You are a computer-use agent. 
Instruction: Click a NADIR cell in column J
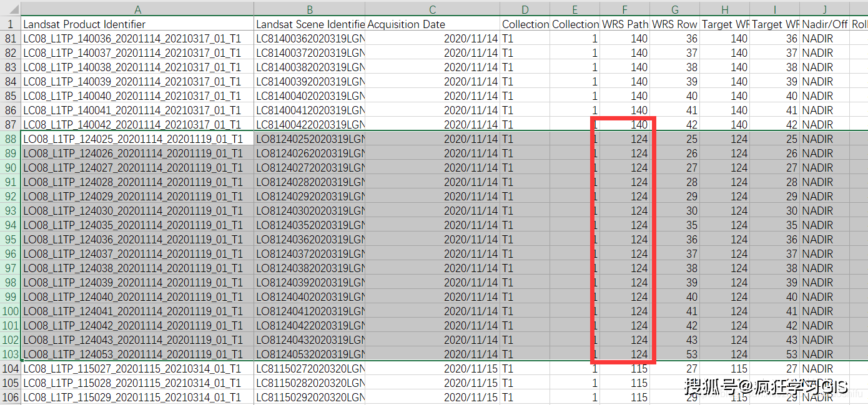pos(818,38)
